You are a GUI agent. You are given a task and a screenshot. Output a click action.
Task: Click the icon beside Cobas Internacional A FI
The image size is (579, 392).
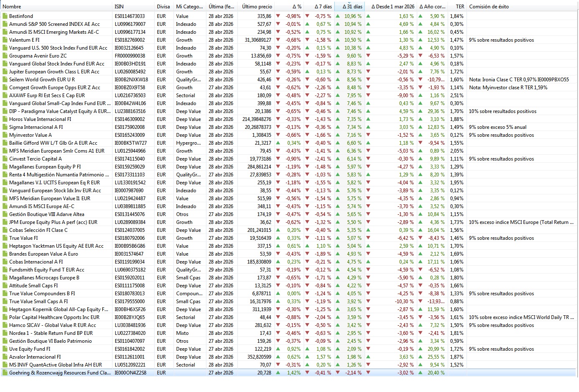click(5, 262)
